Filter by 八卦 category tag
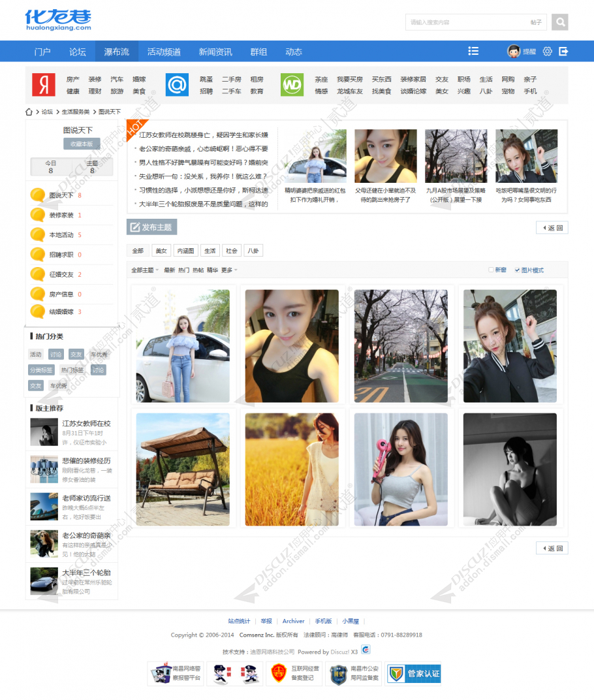Image resolution: width=594 pixels, height=700 pixels. click(x=253, y=251)
